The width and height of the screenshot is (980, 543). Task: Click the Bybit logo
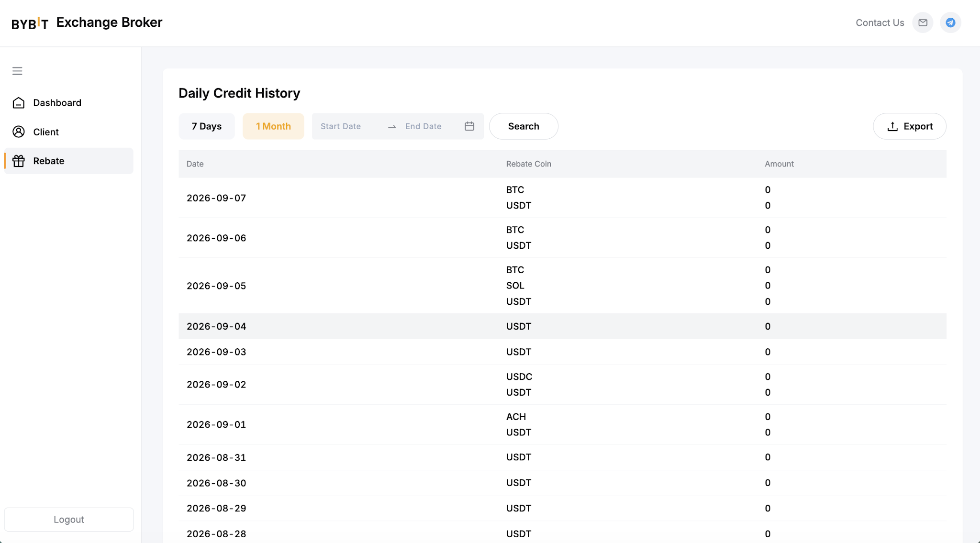click(x=30, y=22)
